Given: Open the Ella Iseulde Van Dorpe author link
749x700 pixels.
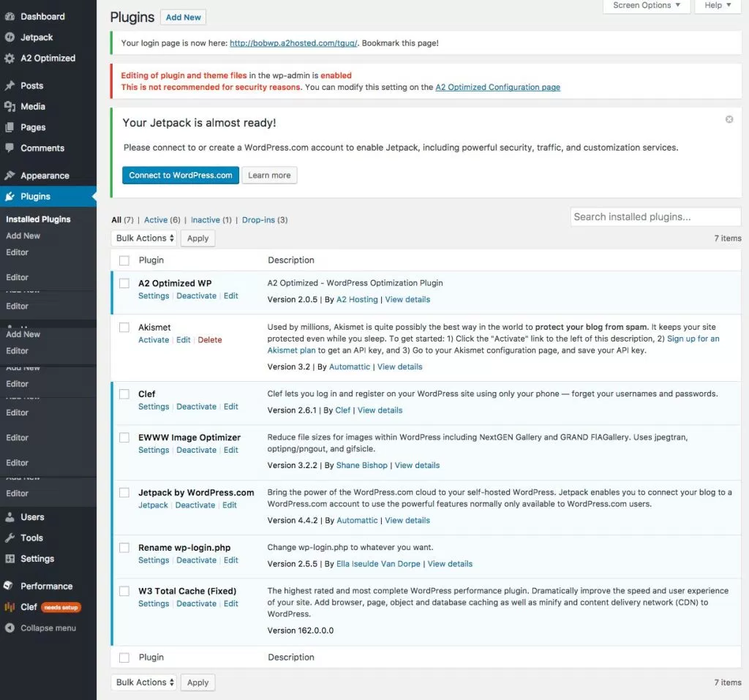Looking at the screenshot, I should click(x=378, y=564).
